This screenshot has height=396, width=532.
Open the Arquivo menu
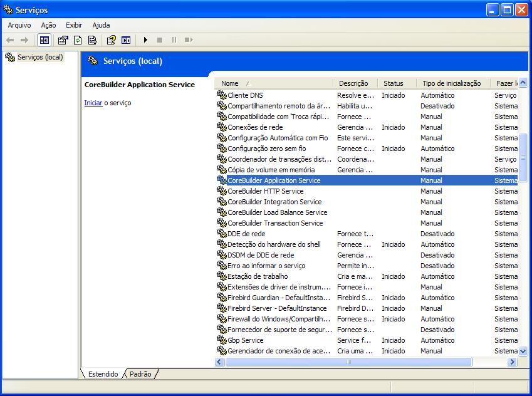19,25
